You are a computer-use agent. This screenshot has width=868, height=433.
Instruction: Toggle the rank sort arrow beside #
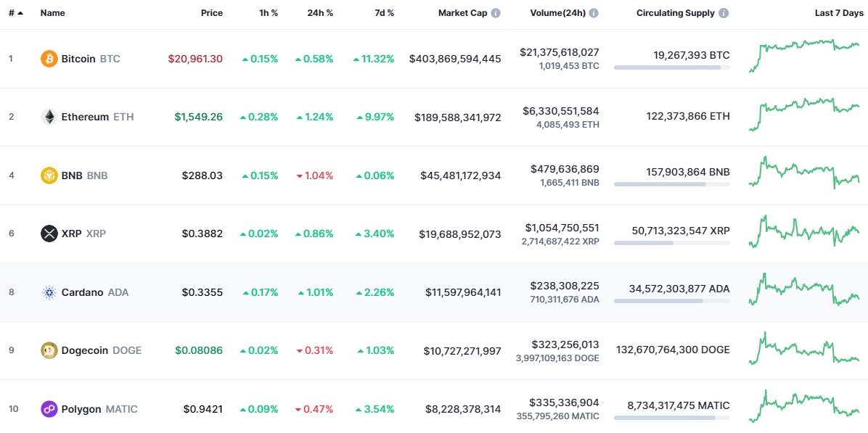pos(20,13)
